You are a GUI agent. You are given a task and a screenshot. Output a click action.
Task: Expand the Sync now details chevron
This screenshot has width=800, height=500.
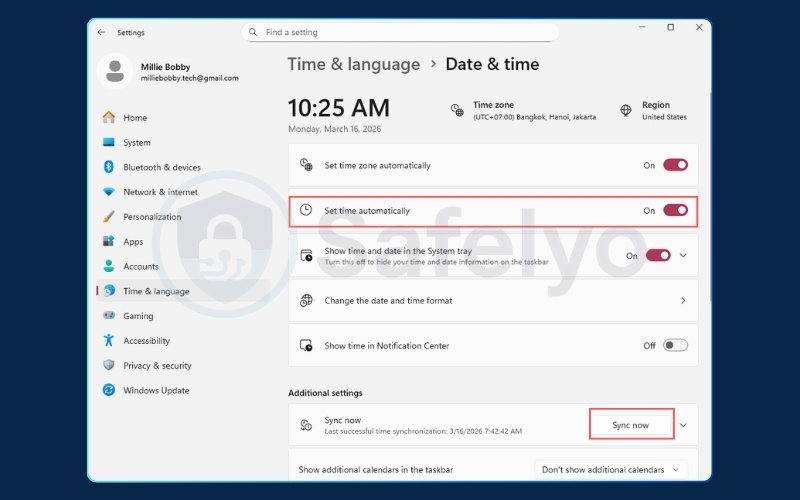point(683,425)
